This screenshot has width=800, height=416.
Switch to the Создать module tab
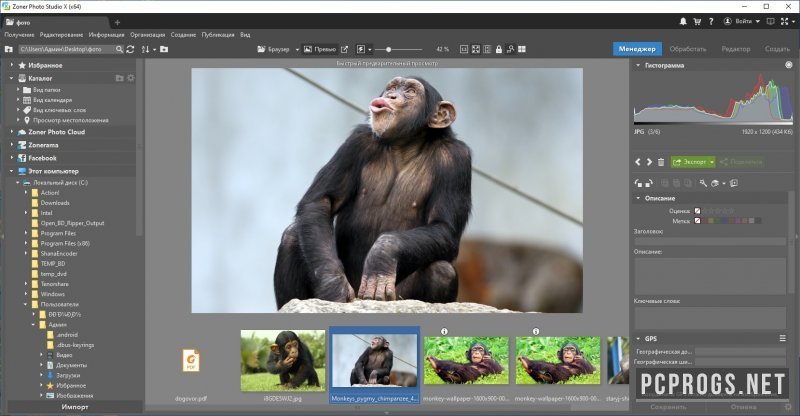click(x=777, y=49)
